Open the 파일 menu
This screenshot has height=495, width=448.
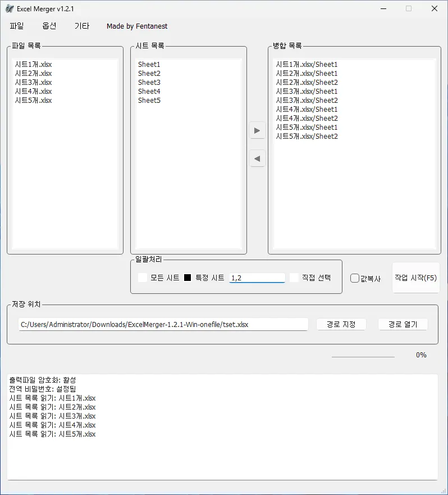17,26
